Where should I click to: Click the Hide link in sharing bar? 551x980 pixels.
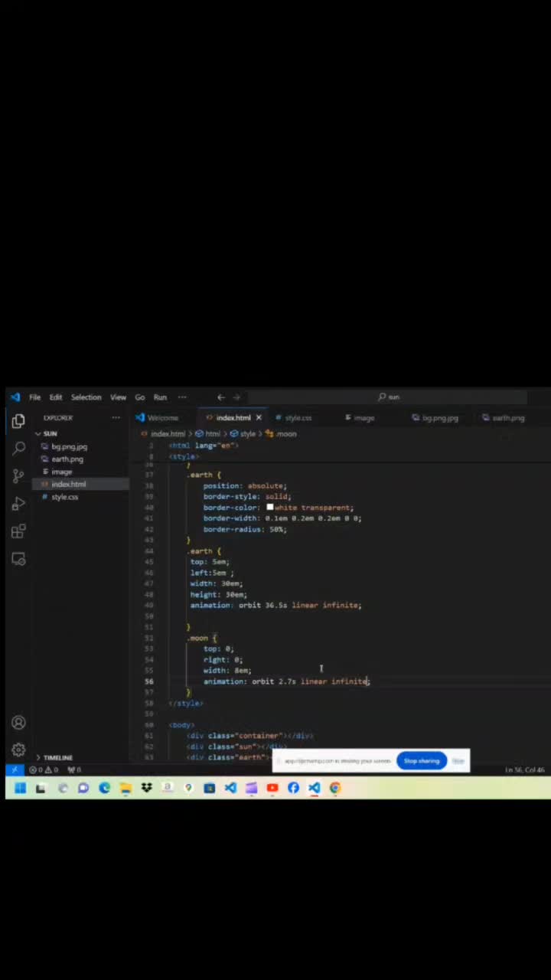coord(458,761)
